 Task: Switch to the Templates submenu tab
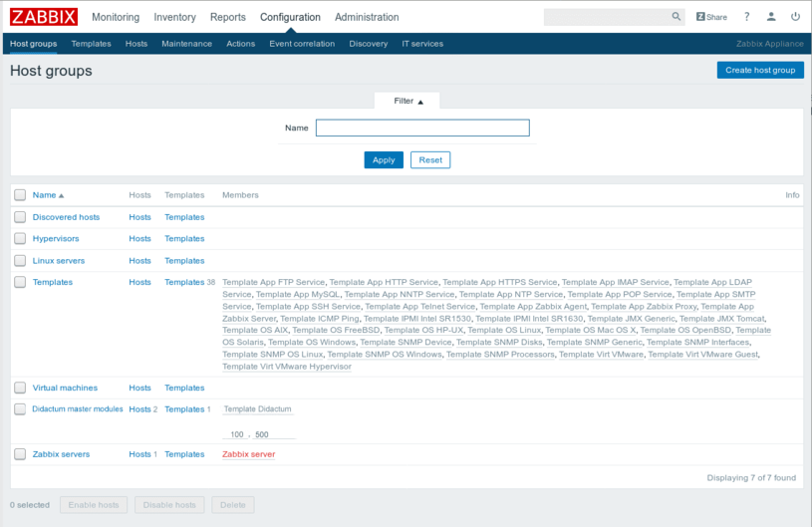[x=91, y=44]
